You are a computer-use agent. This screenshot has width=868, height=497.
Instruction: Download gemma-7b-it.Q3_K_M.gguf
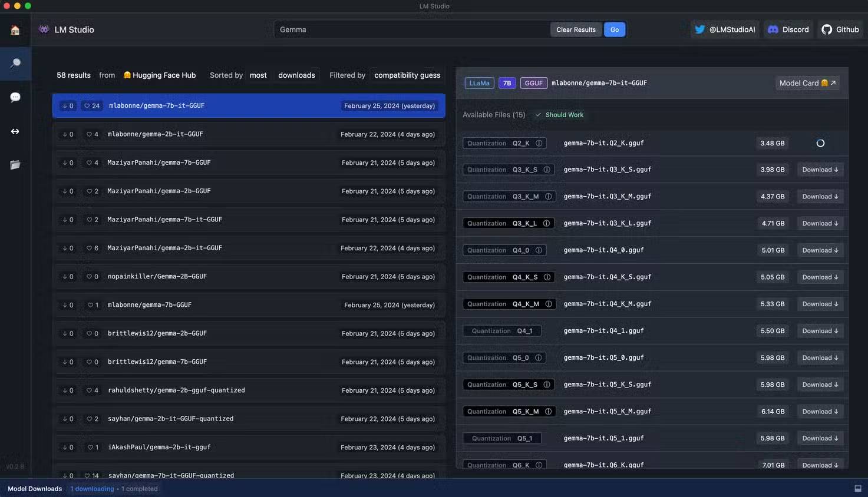(820, 197)
